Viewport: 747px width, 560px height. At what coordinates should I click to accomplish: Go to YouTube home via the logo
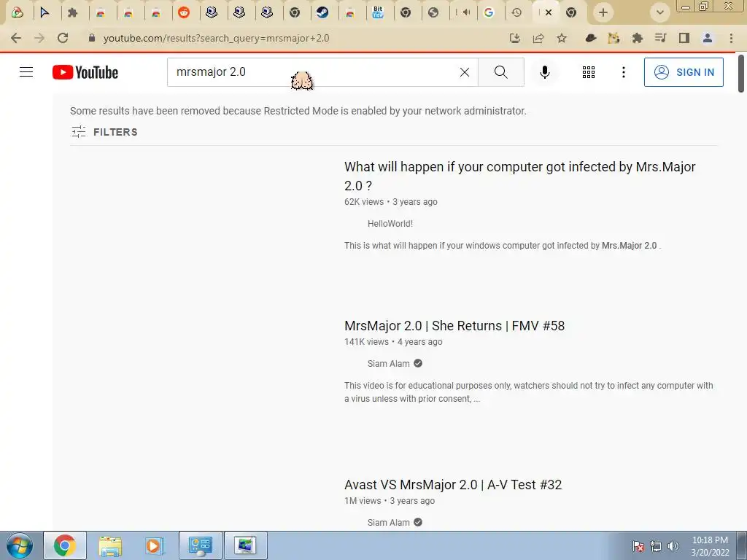coord(85,72)
